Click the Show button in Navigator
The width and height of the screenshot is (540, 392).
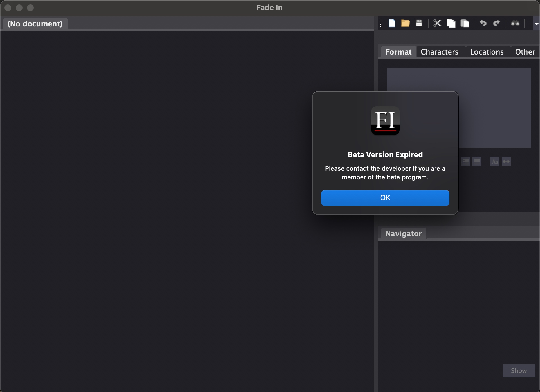[x=519, y=371]
